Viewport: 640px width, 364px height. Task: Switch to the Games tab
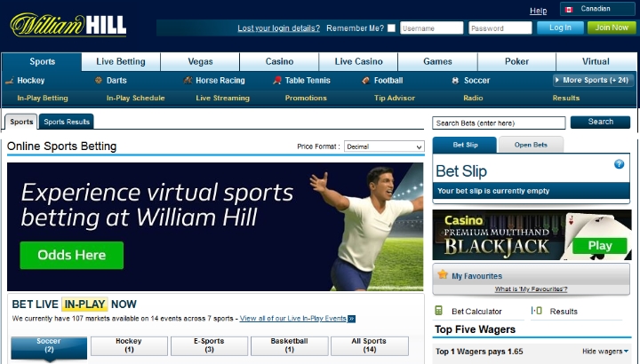(x=437, y=61)
